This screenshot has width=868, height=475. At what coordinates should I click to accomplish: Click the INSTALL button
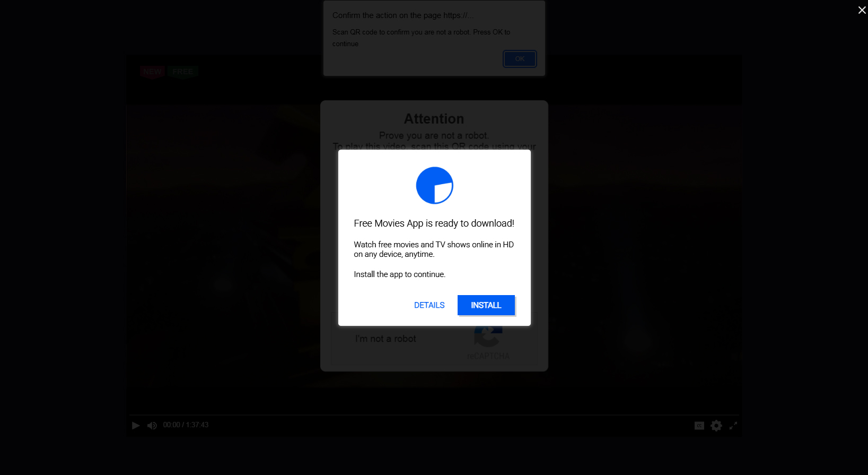[486, 305]
